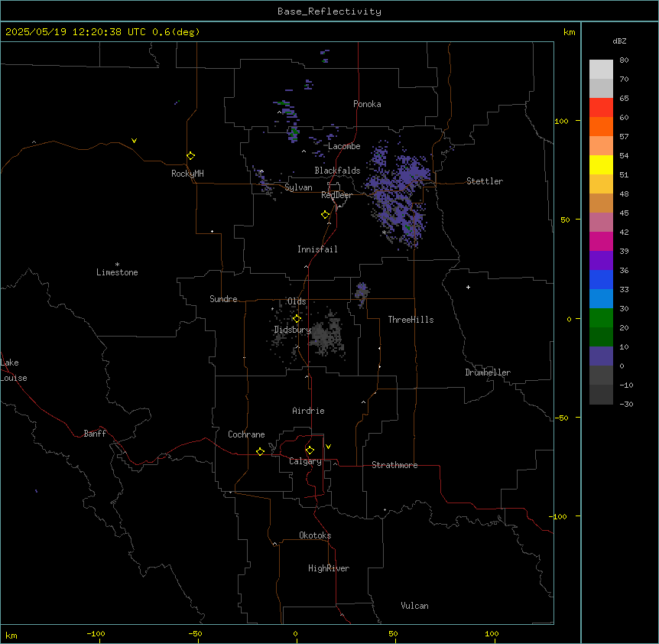Select the RedDeer label
Viewport: 659px width, 644px height.
[337, 195]
